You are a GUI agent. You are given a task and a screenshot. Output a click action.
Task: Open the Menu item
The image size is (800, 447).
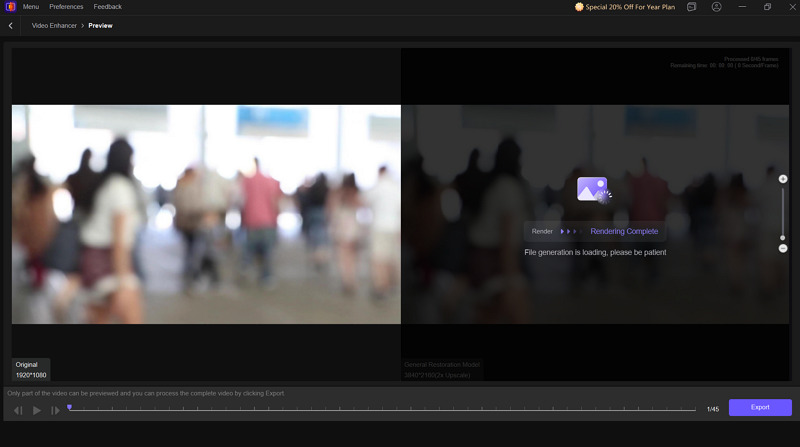click(31, 7)
